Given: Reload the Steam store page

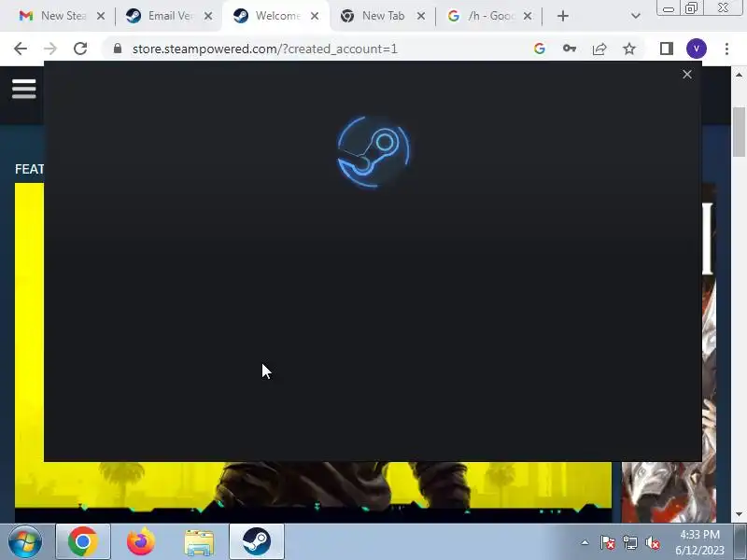Looking at the screenshot, I should [x=80, y=49].
